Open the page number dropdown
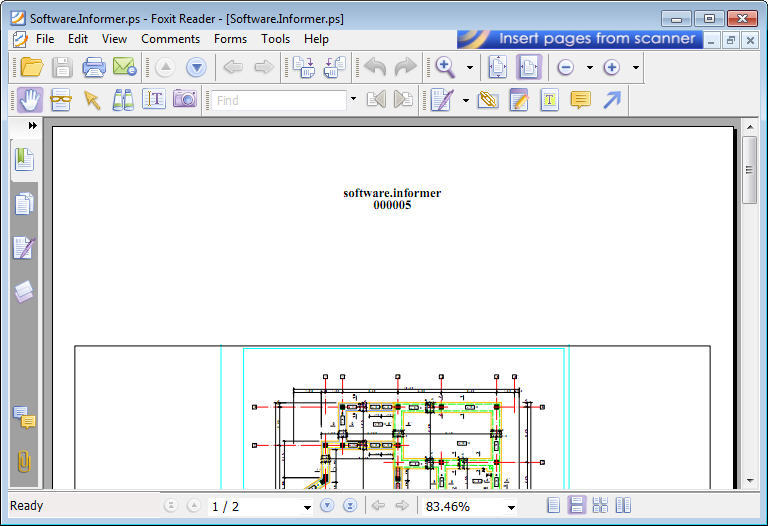This screenshot has width=768, height=526. point(307,507)
